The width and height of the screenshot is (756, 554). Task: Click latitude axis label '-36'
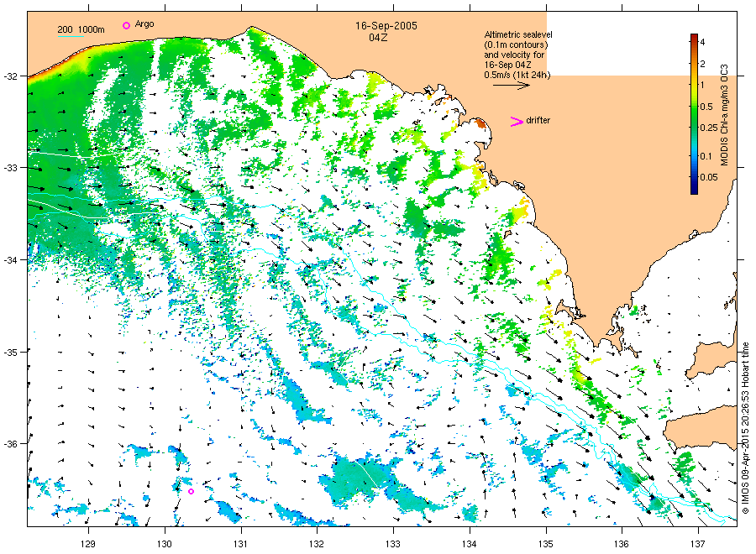point(10,444)
